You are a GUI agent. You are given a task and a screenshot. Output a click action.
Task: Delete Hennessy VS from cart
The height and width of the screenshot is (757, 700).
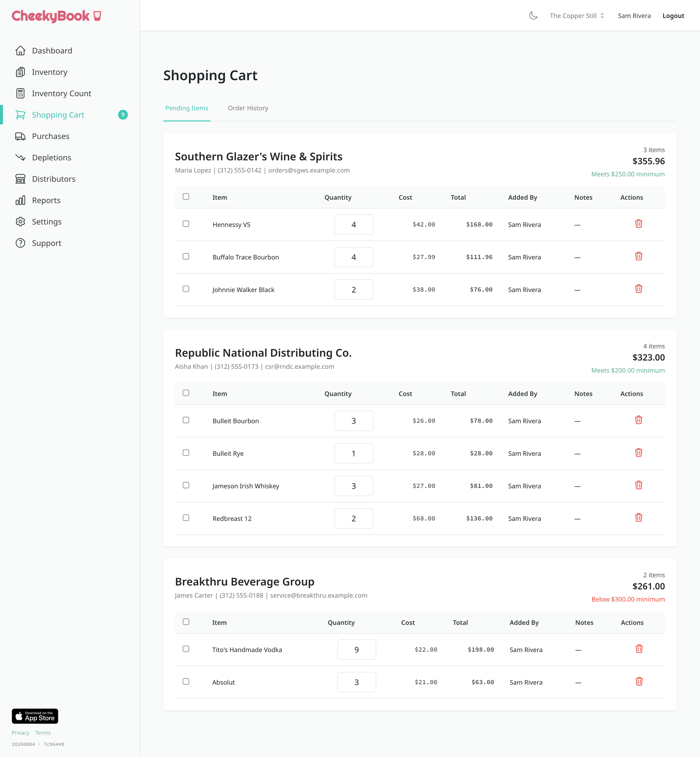click(x=639, y=224)
